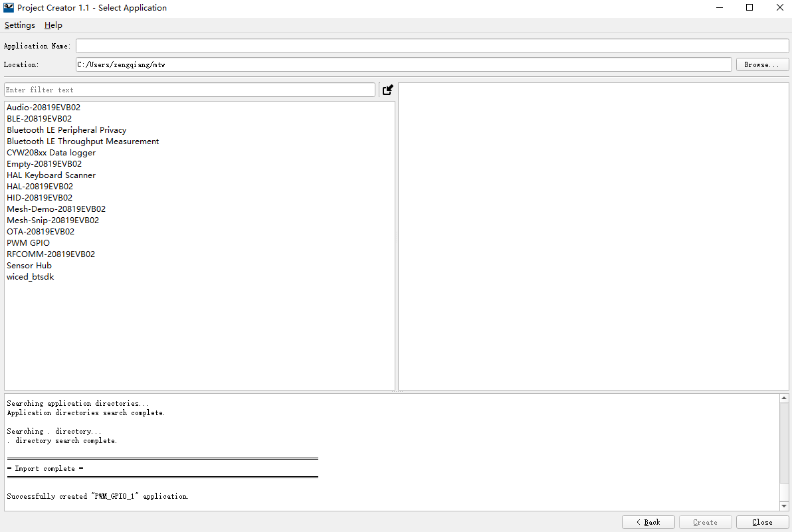
Task: Click the disabled Create button
Action: [x=705, y=522]
